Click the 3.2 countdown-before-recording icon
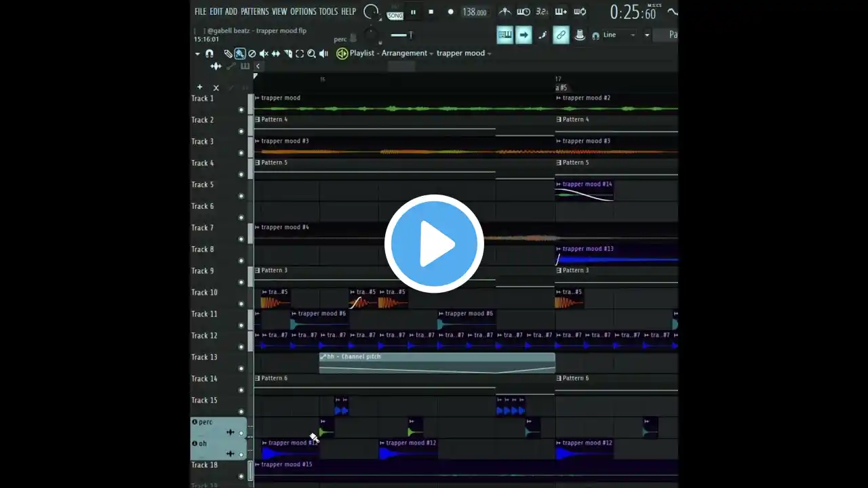The height and width of the screenshot is (488, 868). 542,12
